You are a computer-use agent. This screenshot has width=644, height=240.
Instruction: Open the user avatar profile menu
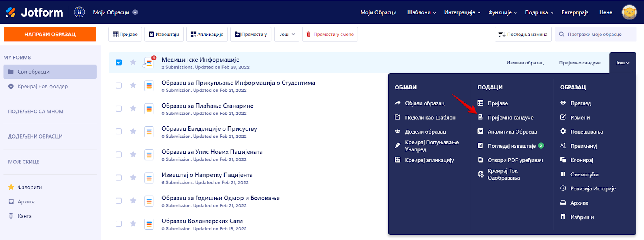click(x=629, y=12)
